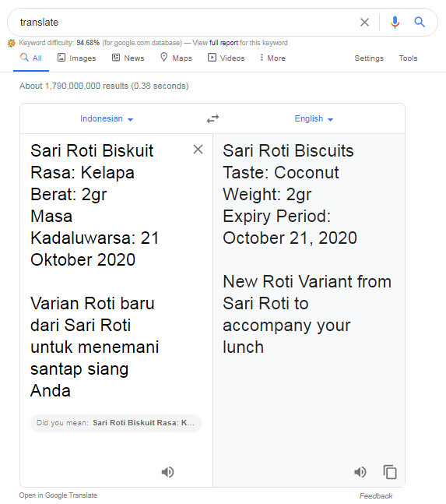The image size is (446, 504).
Task: Listen to the English translation
Action: [x=360, y=472]
